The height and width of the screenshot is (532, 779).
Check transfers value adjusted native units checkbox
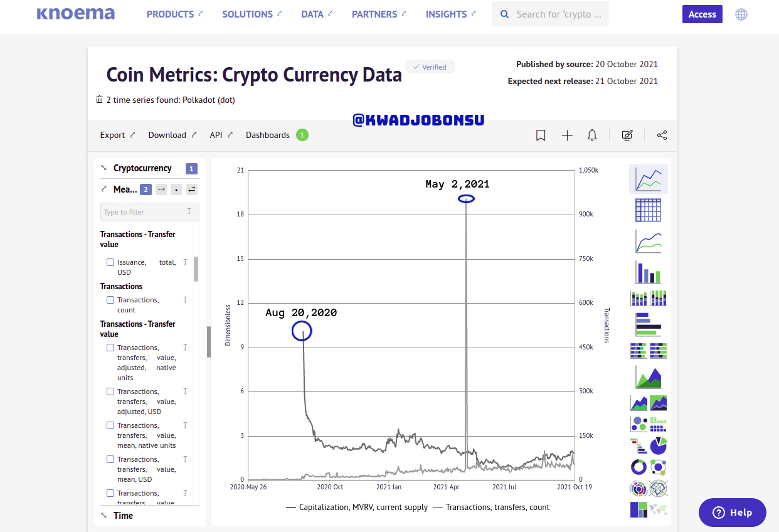tap(110, 348)
